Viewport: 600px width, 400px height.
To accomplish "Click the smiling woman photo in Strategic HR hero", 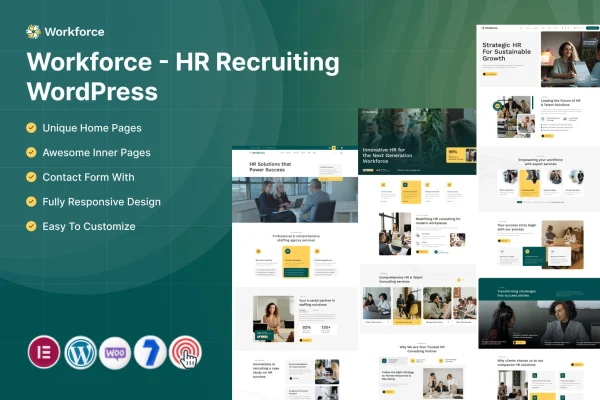I will [570, 59].
